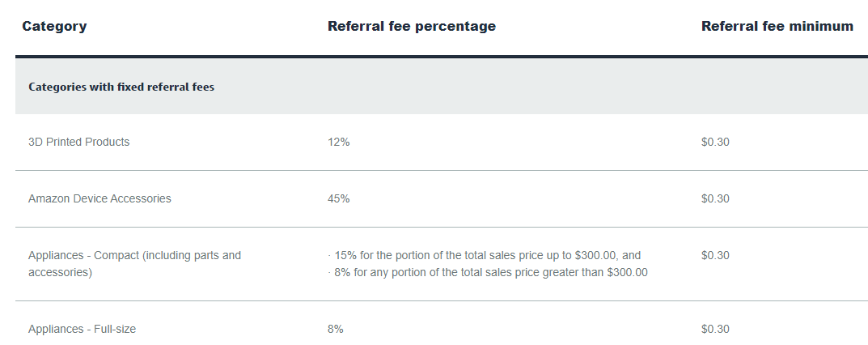Click the $300.00, and text in fee description
Screen dimensions: 868x345
point(608,255)
